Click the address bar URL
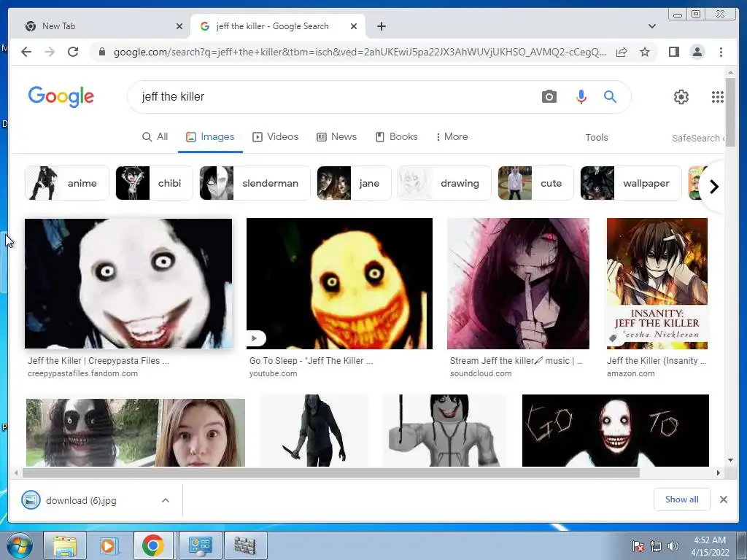The width and height of the screenshot is (747, 560). pos(360,52)
